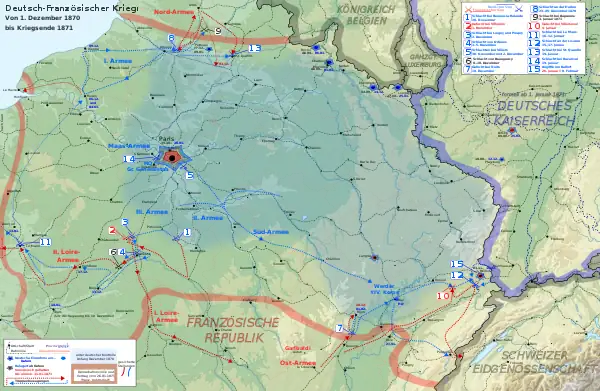
Task: Select blue battle marker 13
Action: (x=254, y=48)
